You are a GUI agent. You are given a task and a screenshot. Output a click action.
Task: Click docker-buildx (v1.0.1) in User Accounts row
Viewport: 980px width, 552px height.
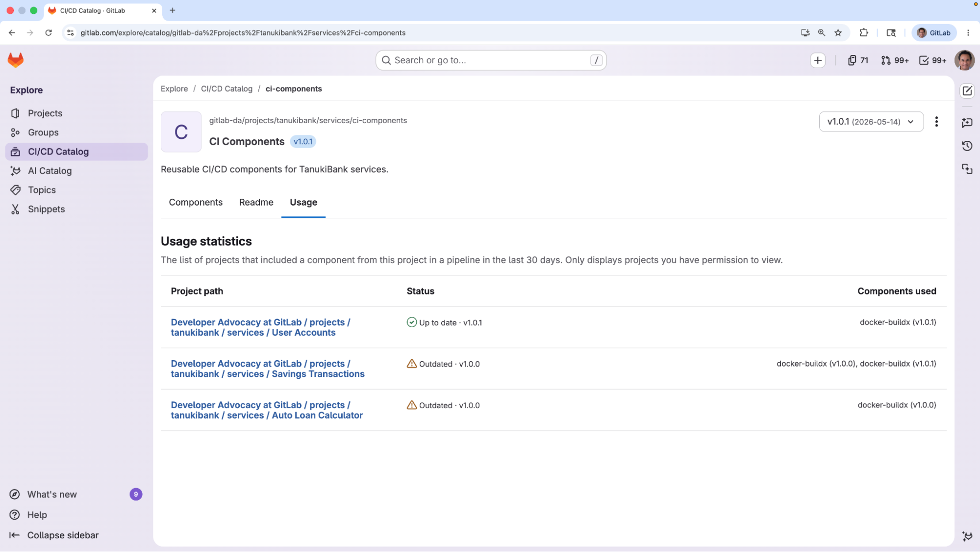[x=898, y=322]
